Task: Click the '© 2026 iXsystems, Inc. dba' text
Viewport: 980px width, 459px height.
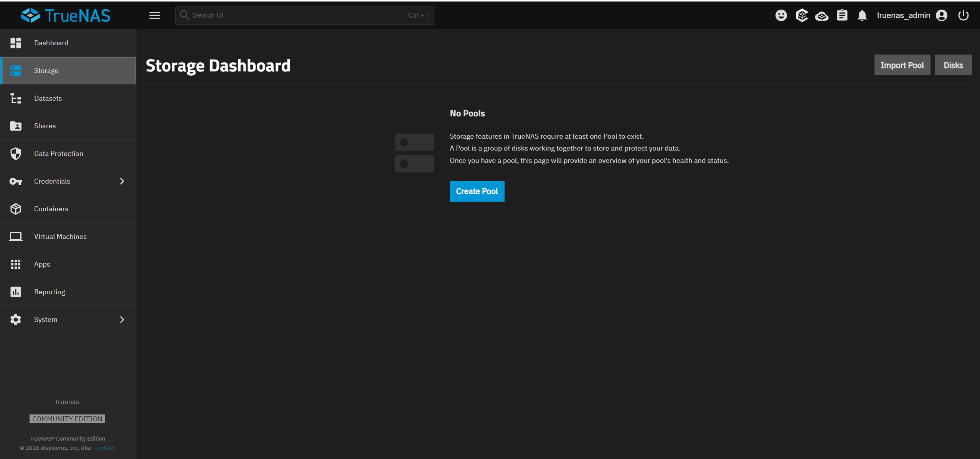Action: (55, 448)
